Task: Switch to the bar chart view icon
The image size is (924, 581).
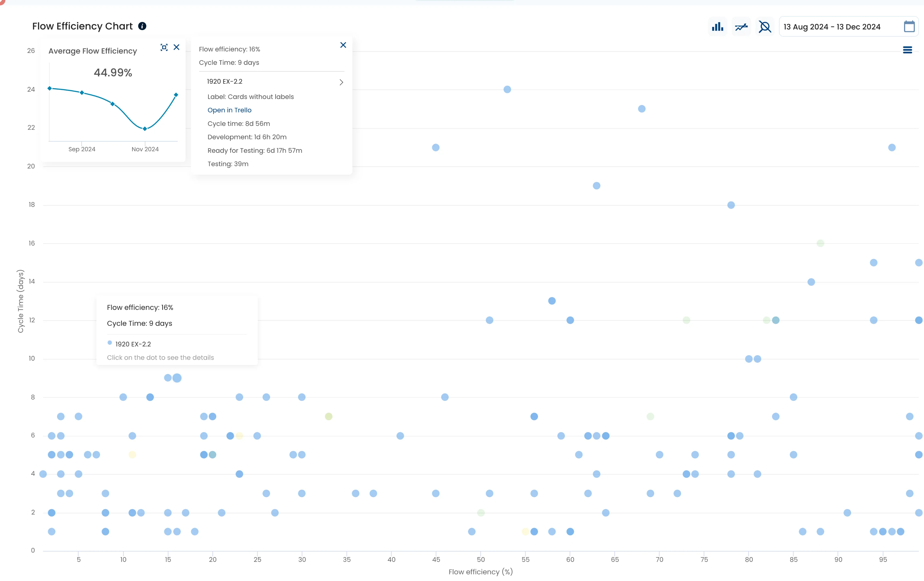Action: coord(717,27)
